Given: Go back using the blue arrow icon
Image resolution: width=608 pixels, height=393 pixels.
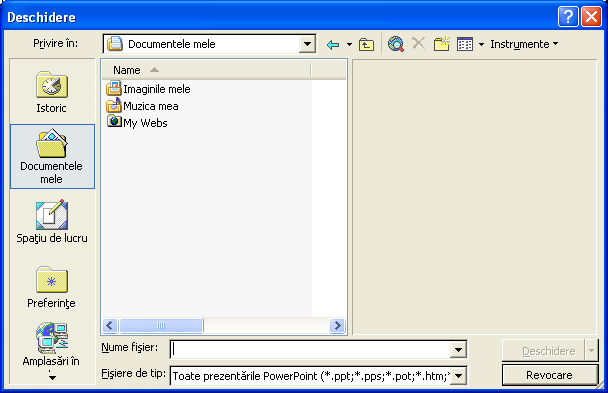Looking at the screenshot, I should [333, 45].
